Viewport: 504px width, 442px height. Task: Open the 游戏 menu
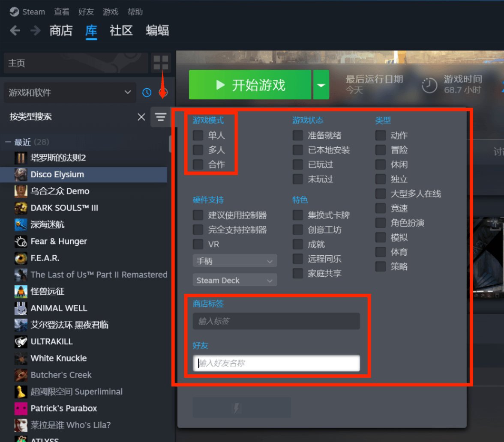coord(111,12)
